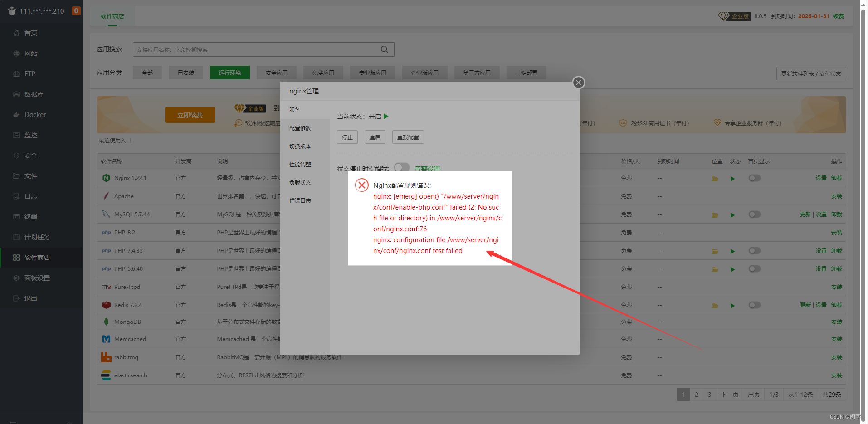Click 立即续费 orange button
Screen dimensions: 868x424
point(190,115)
